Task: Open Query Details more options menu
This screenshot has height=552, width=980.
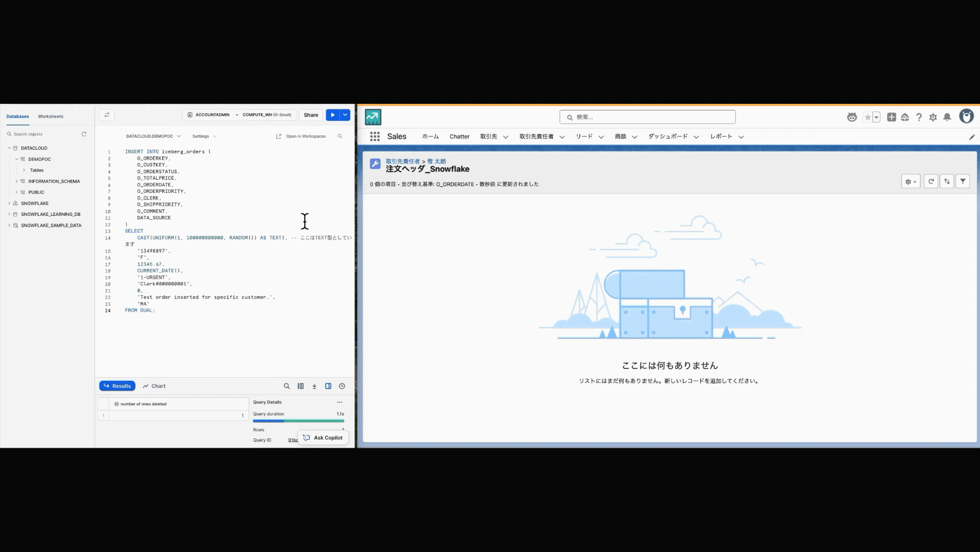Action: click(340, 402)
